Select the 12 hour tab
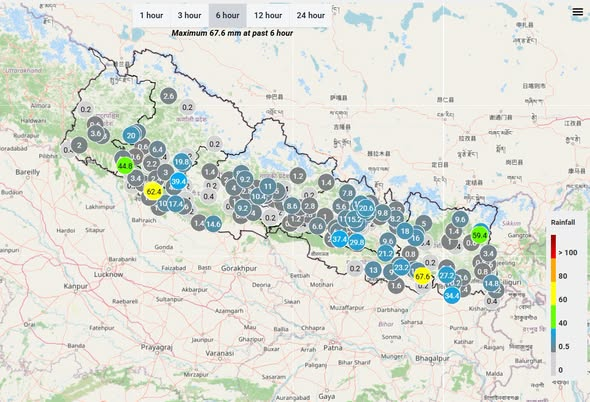Viewport: 590px width, 402px height. click(x=268, y=15)
